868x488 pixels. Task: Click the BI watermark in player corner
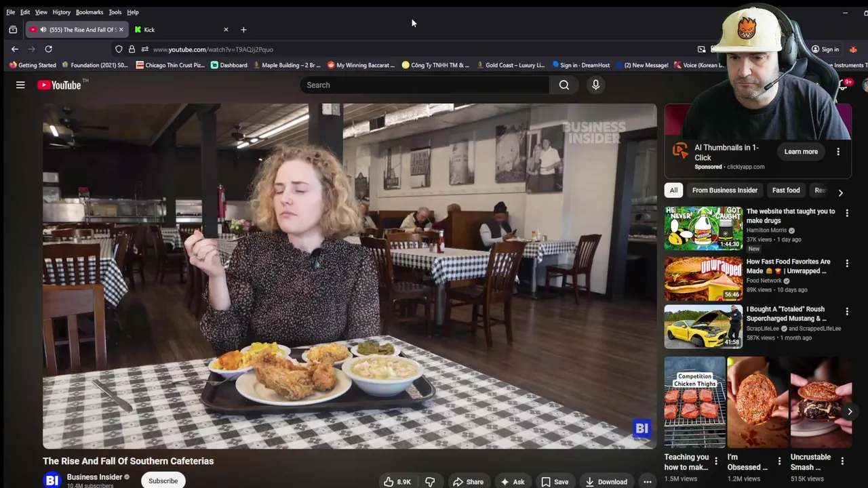(642, 428)
